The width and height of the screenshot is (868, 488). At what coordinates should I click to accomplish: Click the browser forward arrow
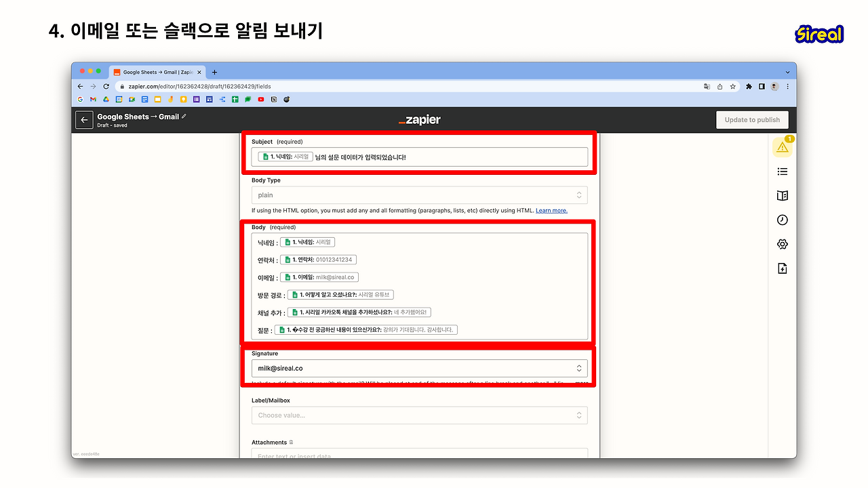click(94, 87)
